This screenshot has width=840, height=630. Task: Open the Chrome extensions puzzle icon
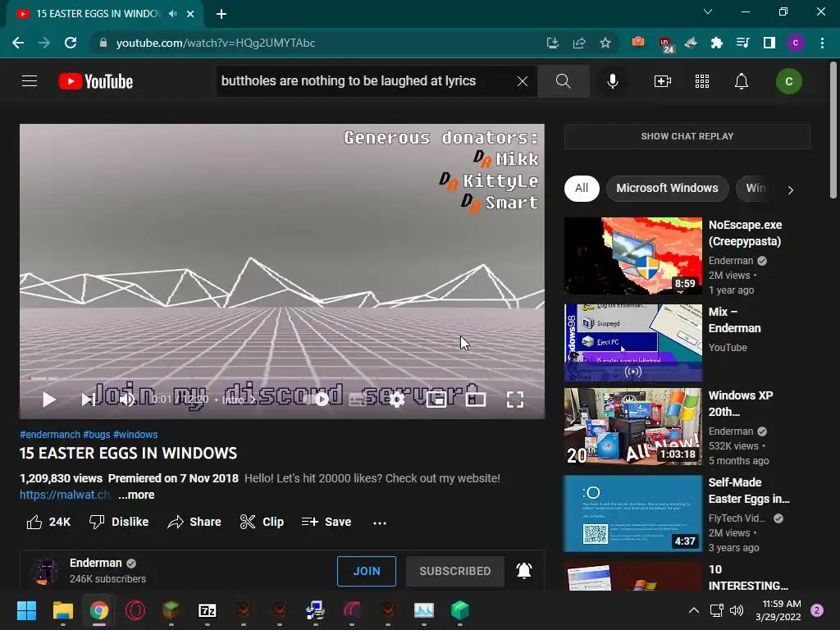coord(716,43)
